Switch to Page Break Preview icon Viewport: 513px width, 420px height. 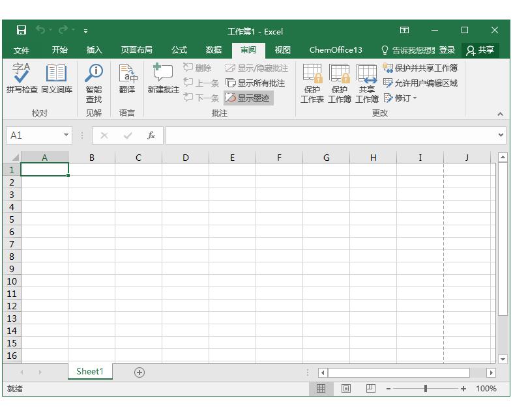pyautogui.click(x=371, y=388)
